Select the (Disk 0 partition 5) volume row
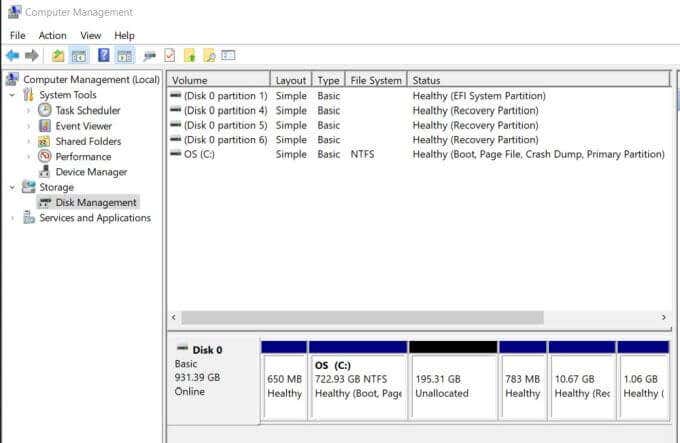The image size is (680, 443). (419, 125)
